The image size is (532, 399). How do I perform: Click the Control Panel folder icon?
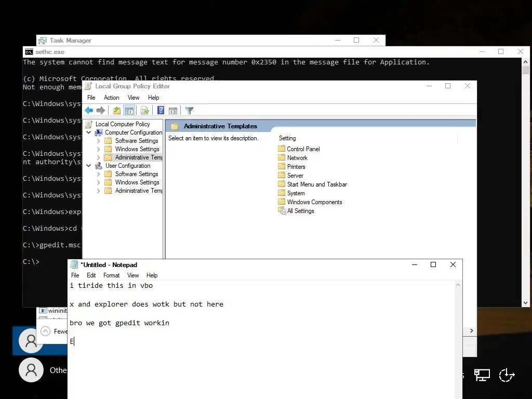[x=282, y=149]
